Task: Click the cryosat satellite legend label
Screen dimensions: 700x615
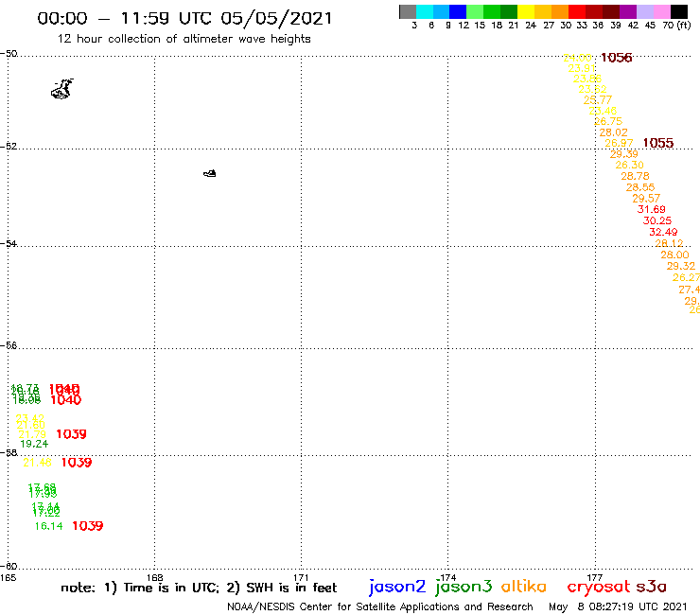Action: pyautogui.click(x=599, y=588)
